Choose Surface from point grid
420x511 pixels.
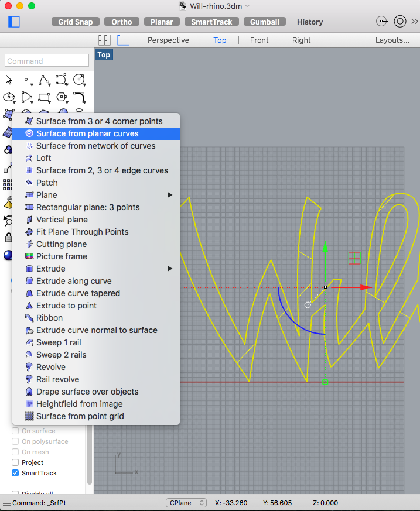(x=96, y=416)
